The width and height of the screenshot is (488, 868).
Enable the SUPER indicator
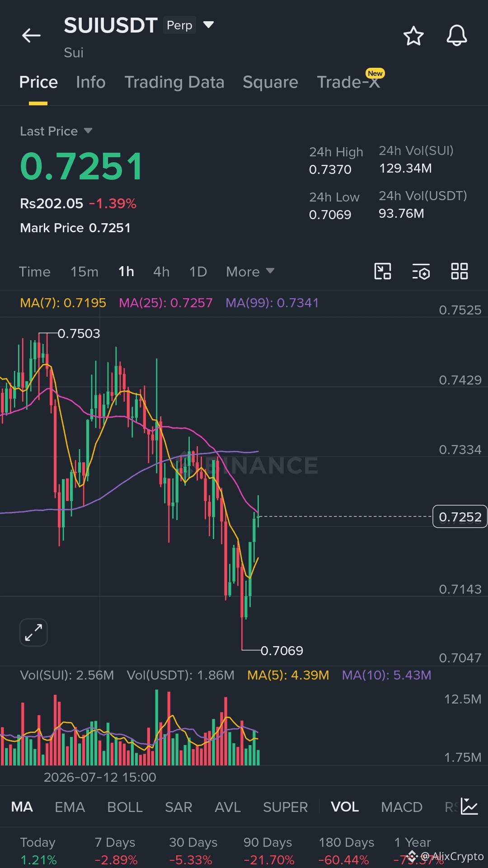click(x=286, y=807)
